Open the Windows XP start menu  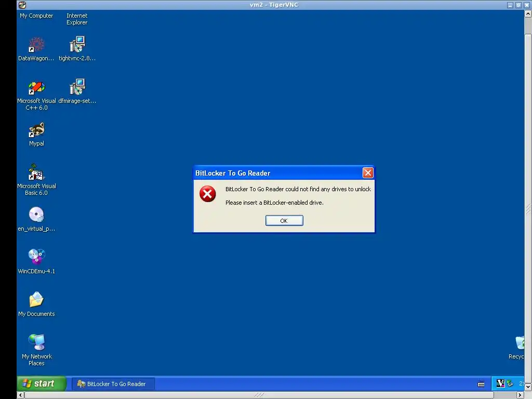pos(42,384)
